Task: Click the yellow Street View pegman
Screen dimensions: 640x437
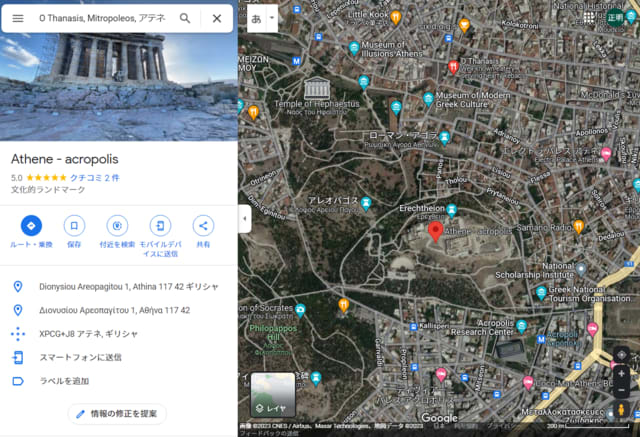Action: coord(621,409)
